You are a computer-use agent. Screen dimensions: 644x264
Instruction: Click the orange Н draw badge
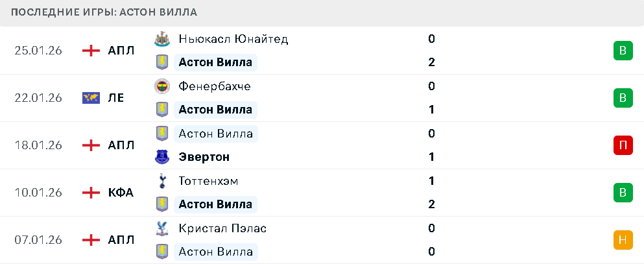623,240
